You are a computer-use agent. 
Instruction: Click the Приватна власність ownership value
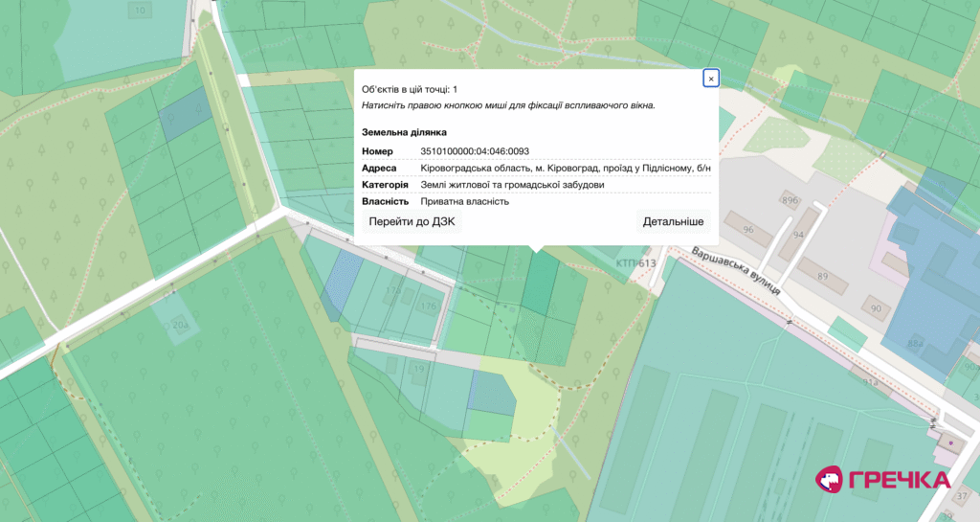coord(464,201)
